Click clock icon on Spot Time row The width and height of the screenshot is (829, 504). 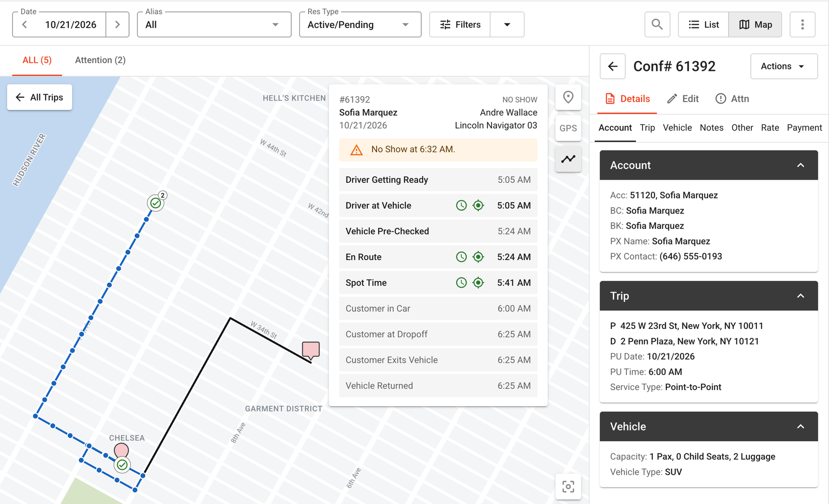461,283
